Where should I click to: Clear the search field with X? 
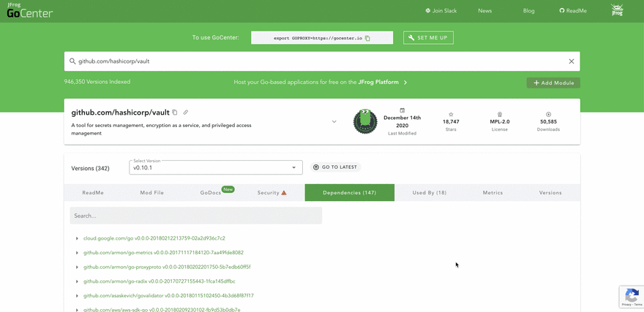pos(572,61)
